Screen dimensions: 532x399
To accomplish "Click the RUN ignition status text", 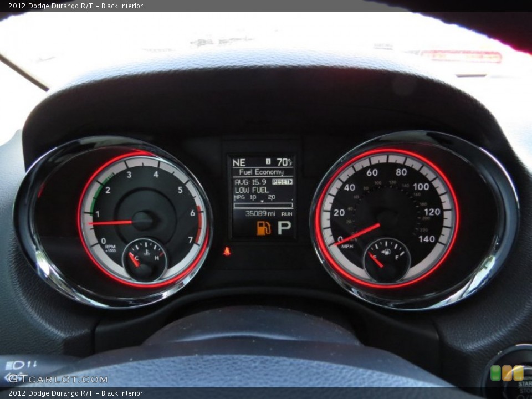I will point(287,214).
